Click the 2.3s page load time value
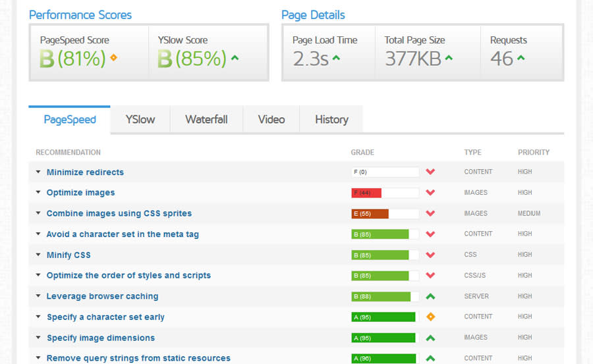Screen dimensions: 593x364 click(x=310, y=59)
